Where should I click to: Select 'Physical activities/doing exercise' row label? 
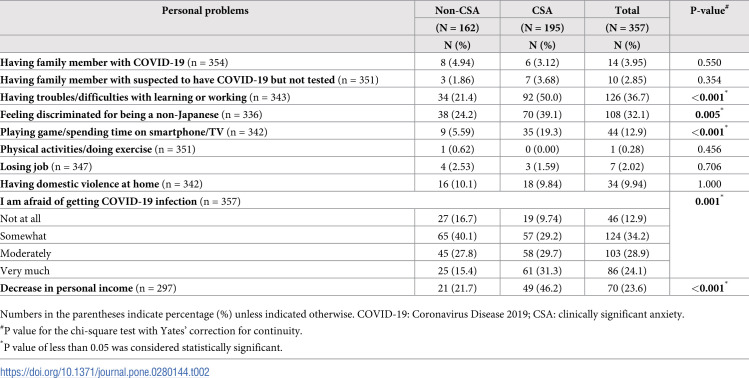[x=98, y=150]
